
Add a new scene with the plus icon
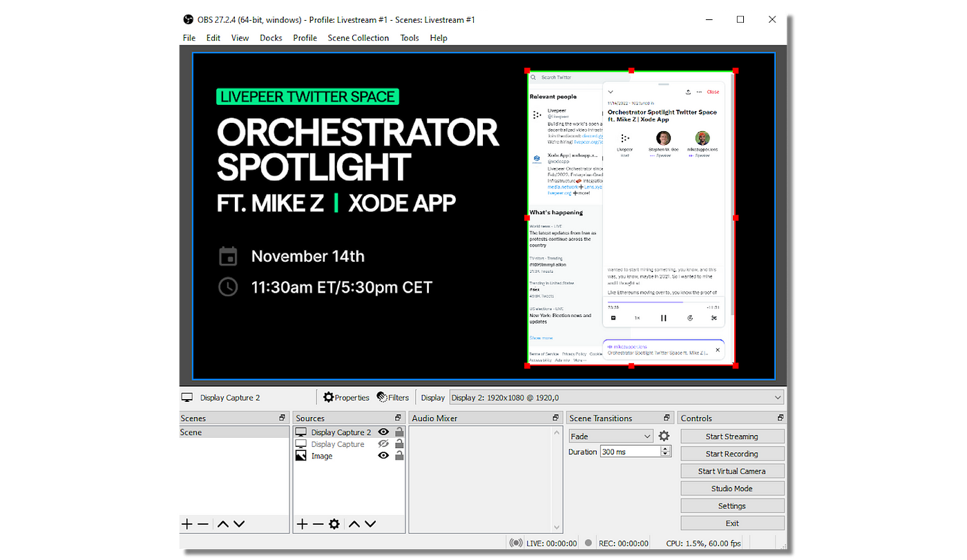pyautogui.click(x=186, y=524)
